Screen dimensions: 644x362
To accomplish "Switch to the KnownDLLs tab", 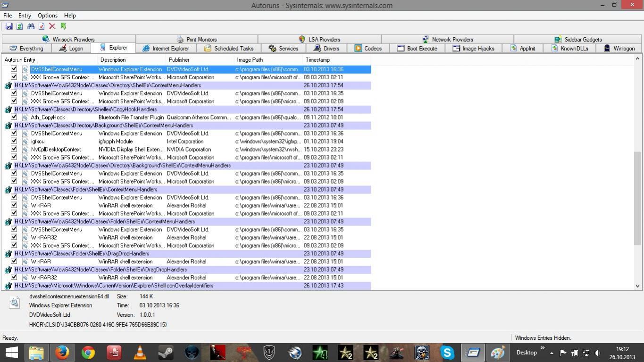I will click(569, 49).
